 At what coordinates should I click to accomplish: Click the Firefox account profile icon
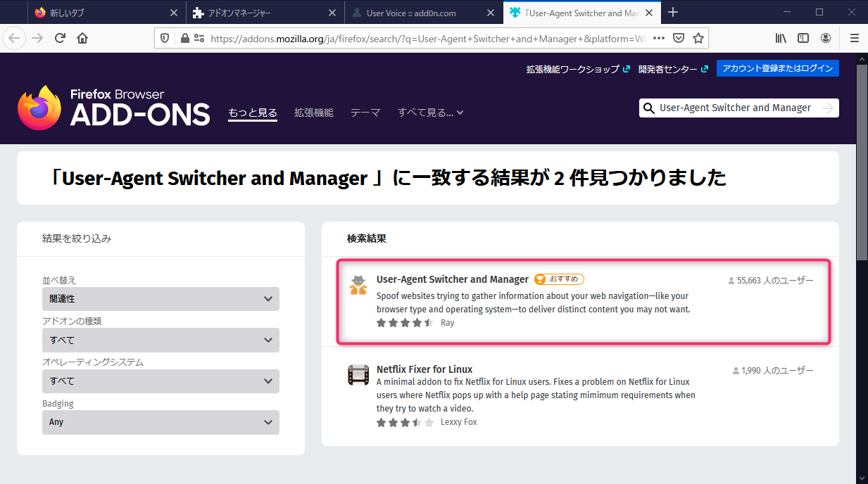tap(826, 38)
